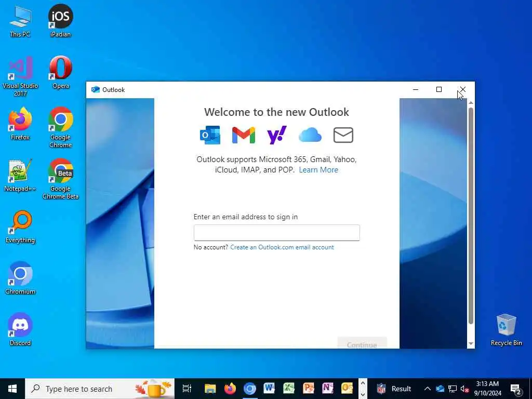Open the Learn More link
This screenshot has width=532, height=399.
pyautogui.click(x=318, y=170)
